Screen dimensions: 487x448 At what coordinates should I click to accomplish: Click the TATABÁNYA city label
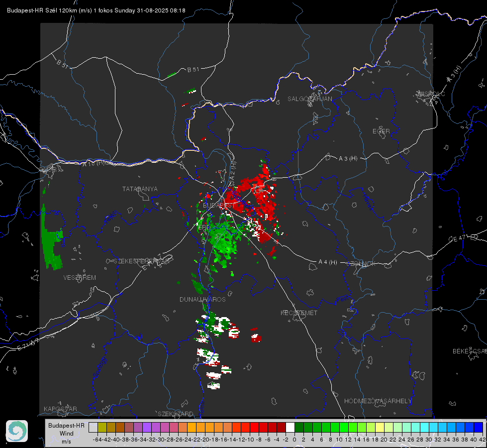pyautogui.click(x=140, y=189)
